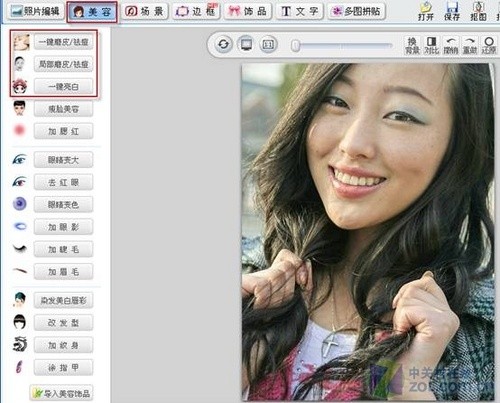Viewport: 500px width, 403px height.
Task: Click the zoom slider handle
Action: [296, 46]
